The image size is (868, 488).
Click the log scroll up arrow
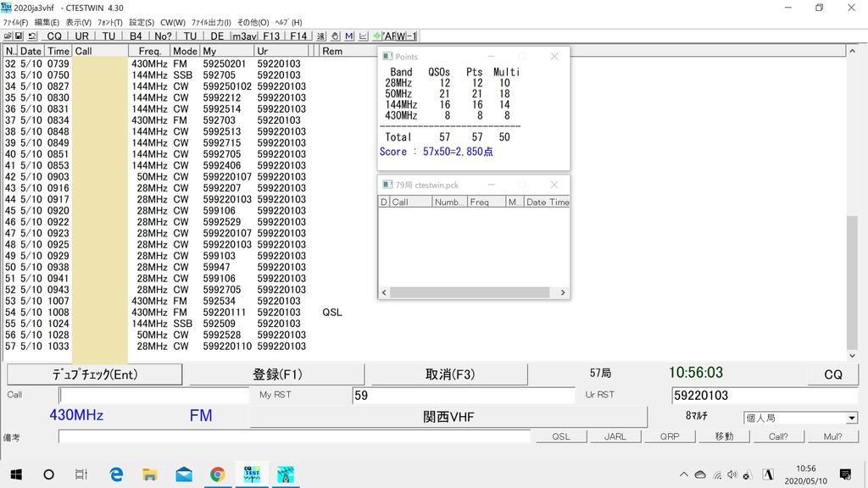[852, 51]
